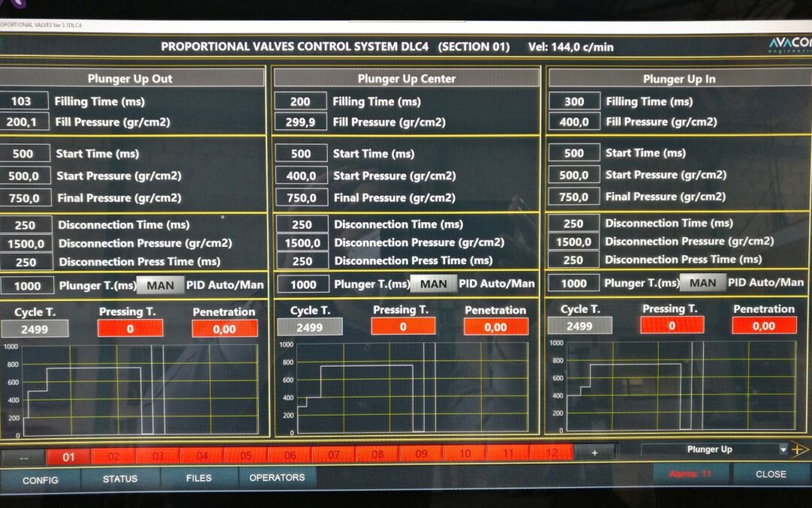Select section tab 02
This screenshot has height=508, width=812.
[114, 457]
